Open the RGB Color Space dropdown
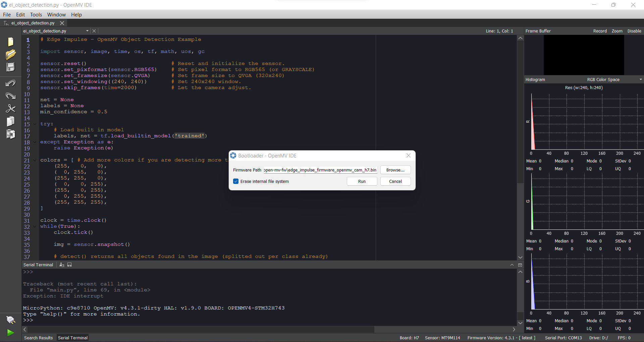This screenshot has height=342, width=644. coord(614,79)
